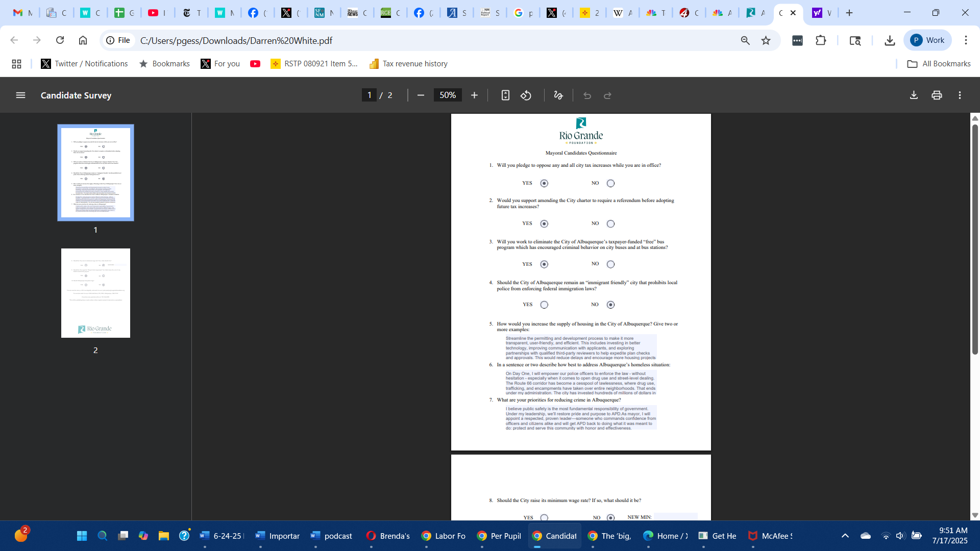Click the Work profile button

click(927, 40)
